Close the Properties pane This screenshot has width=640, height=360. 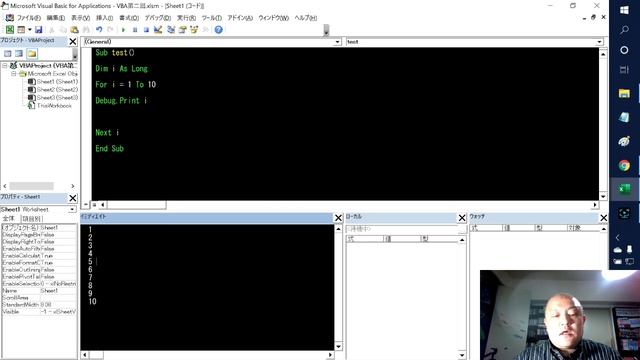73,198
